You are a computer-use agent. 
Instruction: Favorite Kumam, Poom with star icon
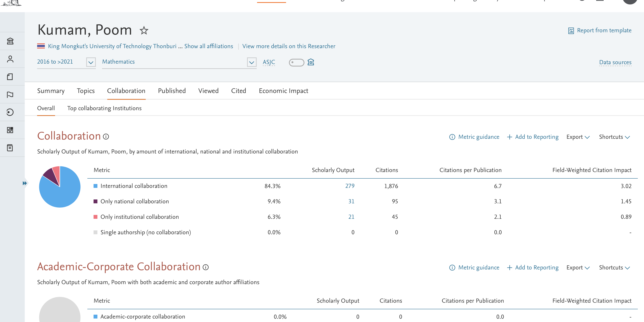144,31
